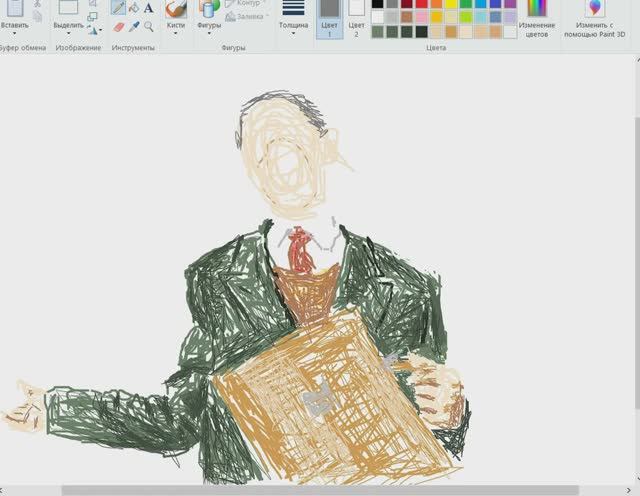Pick the lavender swatch in second row
Image resolution: width=640 pixels, height=496 pixels.
510,17
